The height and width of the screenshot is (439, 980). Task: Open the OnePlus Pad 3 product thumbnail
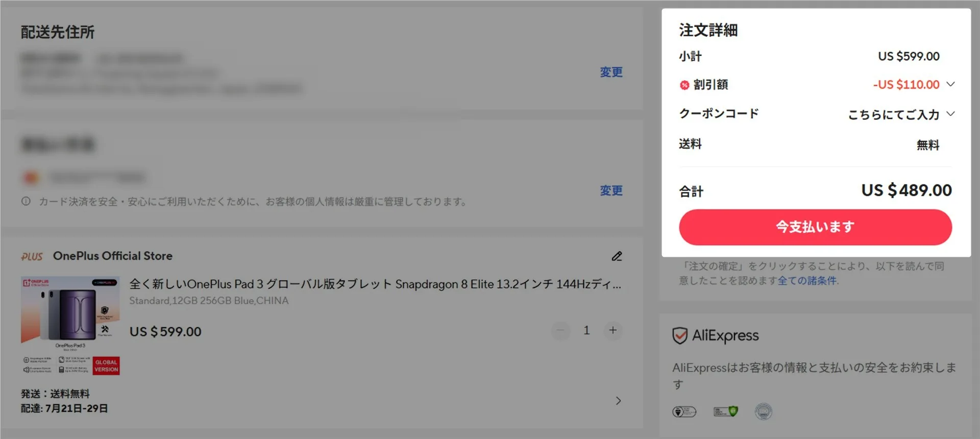click(70, 326)
